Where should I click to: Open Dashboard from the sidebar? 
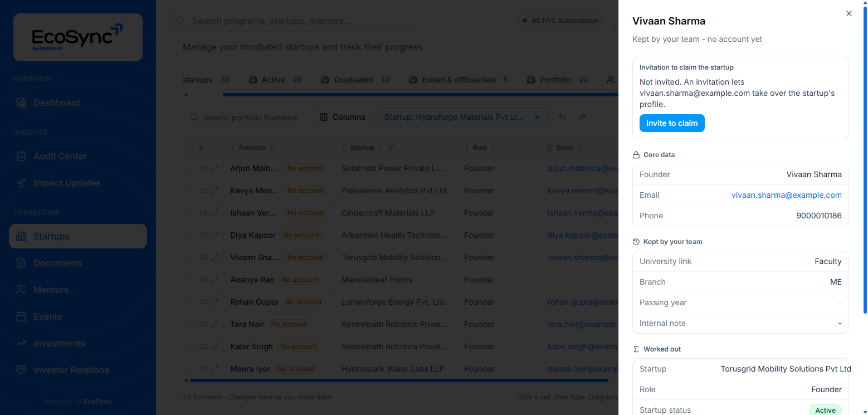click(78, 102)
